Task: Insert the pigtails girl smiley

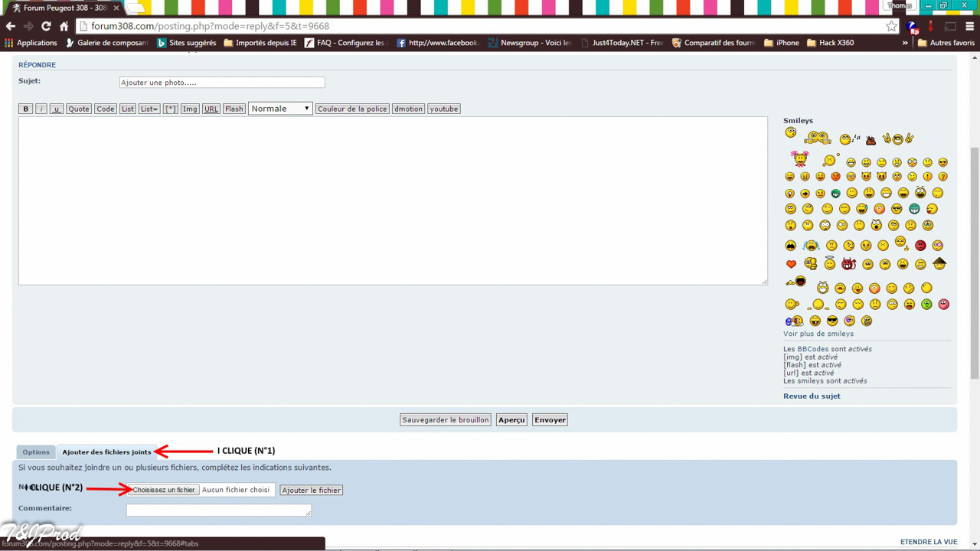Action: click(x=800, y=159)
